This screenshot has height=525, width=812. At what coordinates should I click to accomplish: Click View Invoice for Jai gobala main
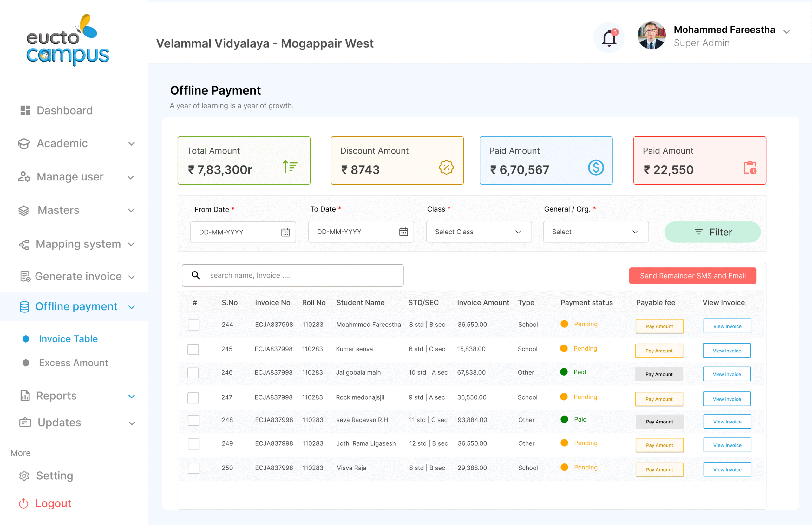(726, 374)
